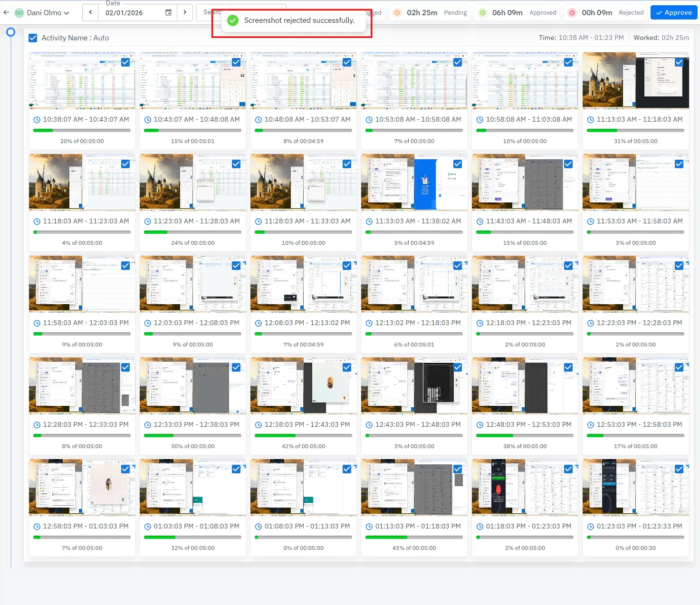Click the 02/01/2026 date field
The width and height of the screenshot is (700, 605).
pos(131,13)
